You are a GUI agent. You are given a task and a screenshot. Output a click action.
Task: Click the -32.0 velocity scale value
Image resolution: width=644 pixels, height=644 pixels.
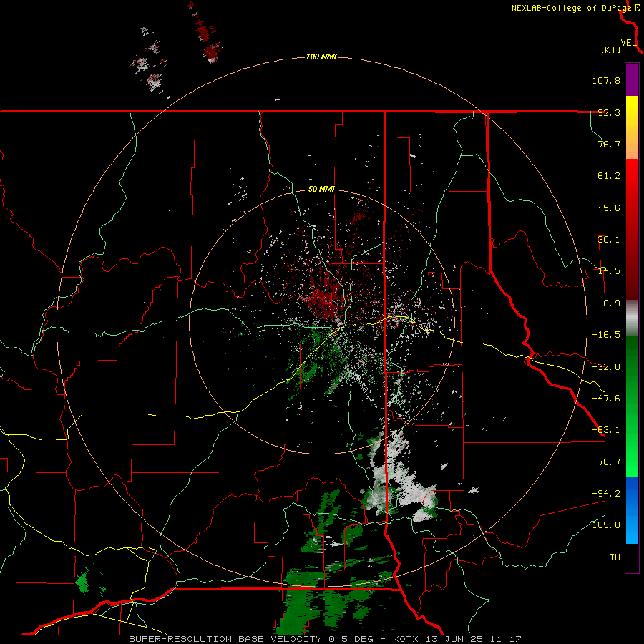pos(606,367)
